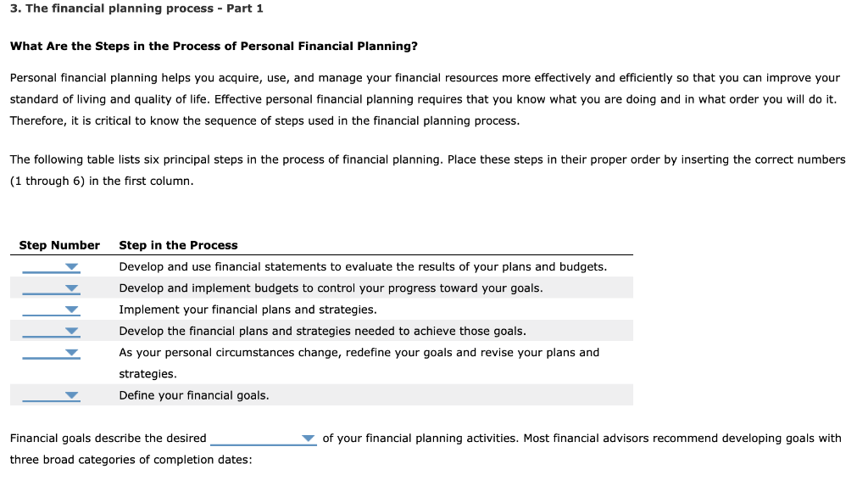The height and width of the screenshot is (486, 868).
Task: Expand the 'Financial goals describe the desired' dropdown
Action: tap(264, 439)
